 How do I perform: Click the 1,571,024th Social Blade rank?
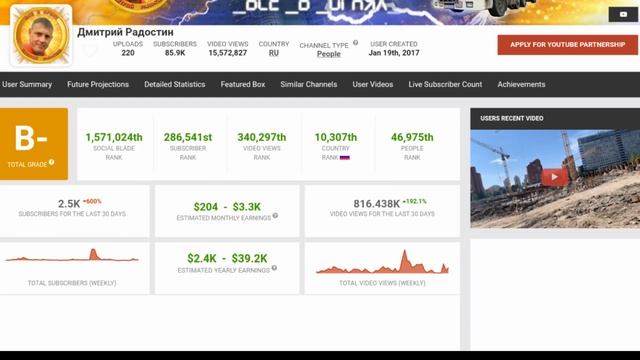(114, 137)
